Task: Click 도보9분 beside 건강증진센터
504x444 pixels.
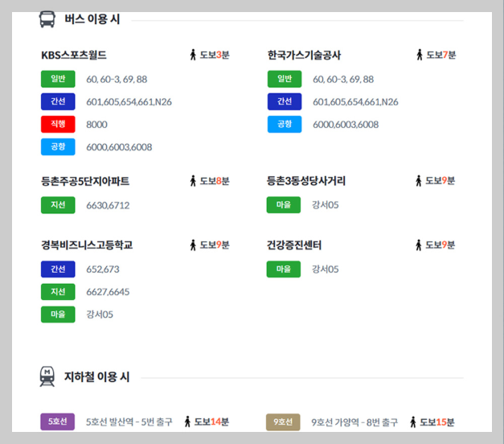Action: (x=440, y=245)
